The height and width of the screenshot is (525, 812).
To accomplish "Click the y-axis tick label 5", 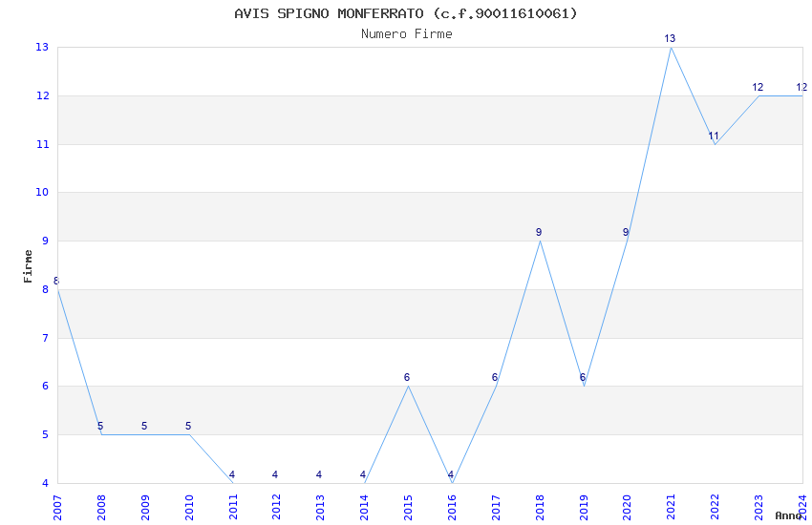I will 46,435.
